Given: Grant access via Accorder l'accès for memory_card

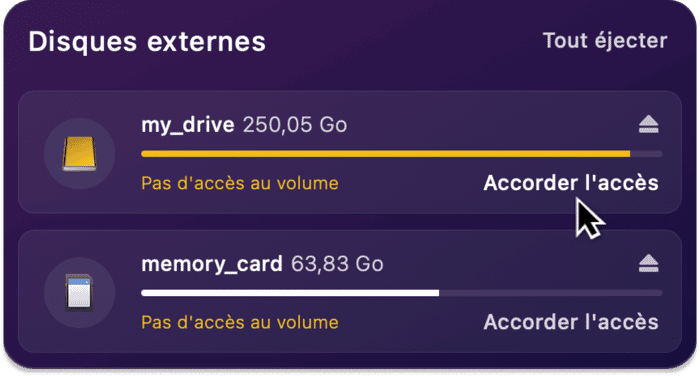Looking at the screenshot, I should (x=571, y=322).
